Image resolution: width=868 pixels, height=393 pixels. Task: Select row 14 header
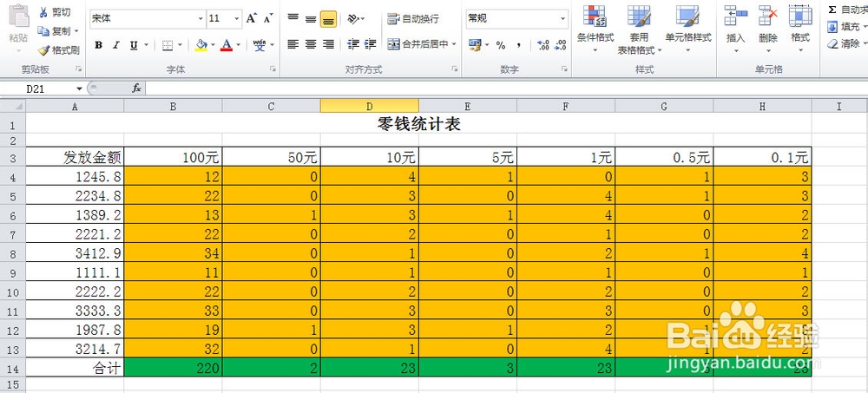(x=13, y=368)
